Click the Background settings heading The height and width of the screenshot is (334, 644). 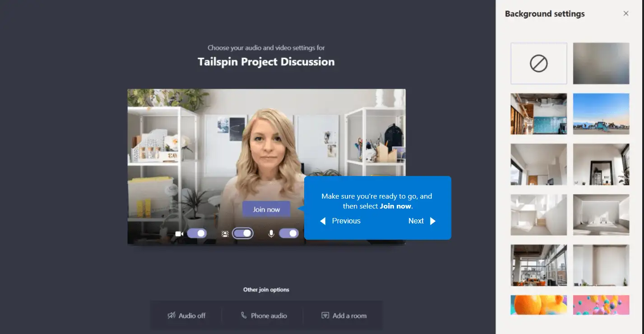(545, 14)
